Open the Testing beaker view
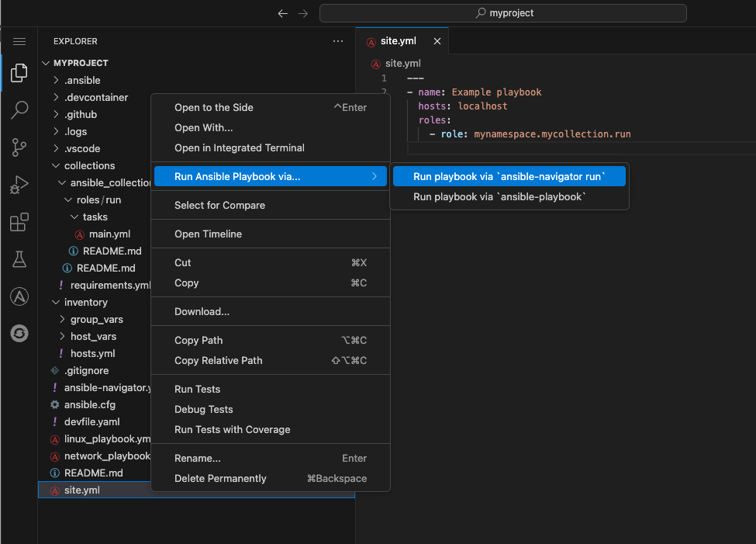The image size is (756, 544). point(19,259)
